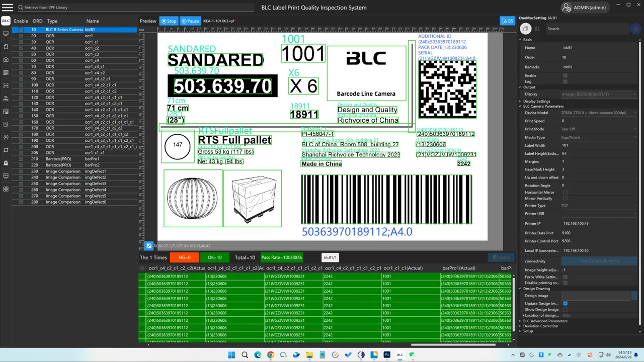Open File Explorer from the taskbar

[x=309, y=355]
